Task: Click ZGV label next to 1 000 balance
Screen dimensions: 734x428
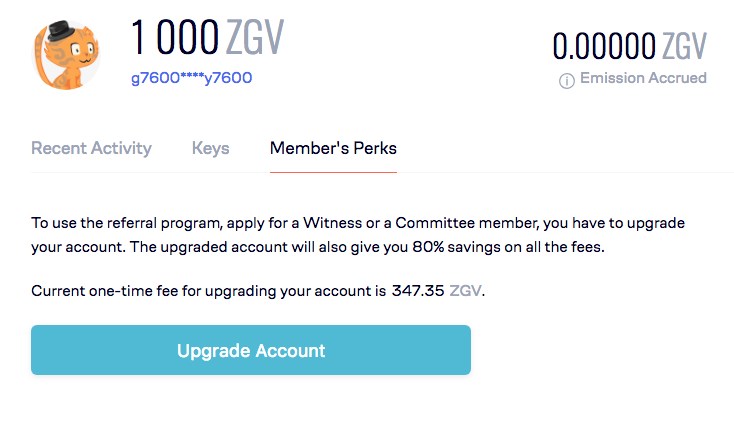Action: pyautogui.click(x=255, y=37)
